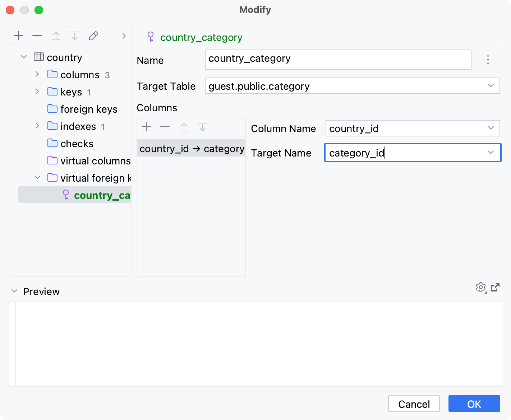Remove selected object with the minus icon

(x=37, y=36)
